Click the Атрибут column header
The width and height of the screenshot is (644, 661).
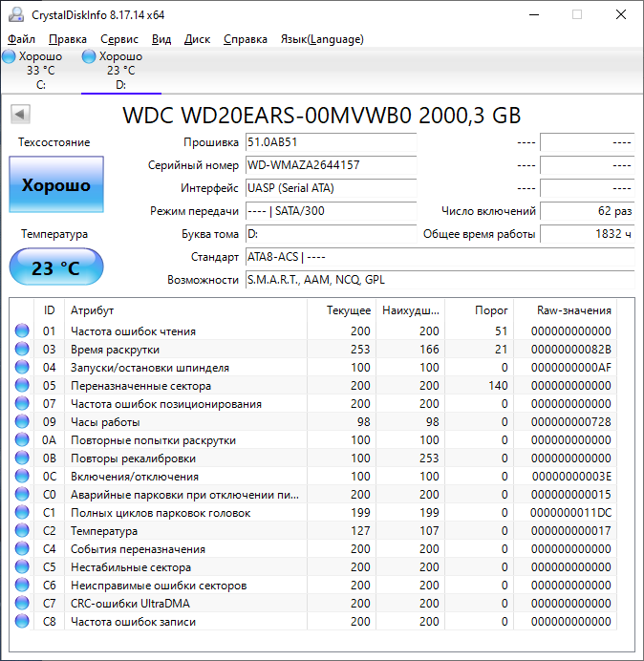[x=93, y=310]
